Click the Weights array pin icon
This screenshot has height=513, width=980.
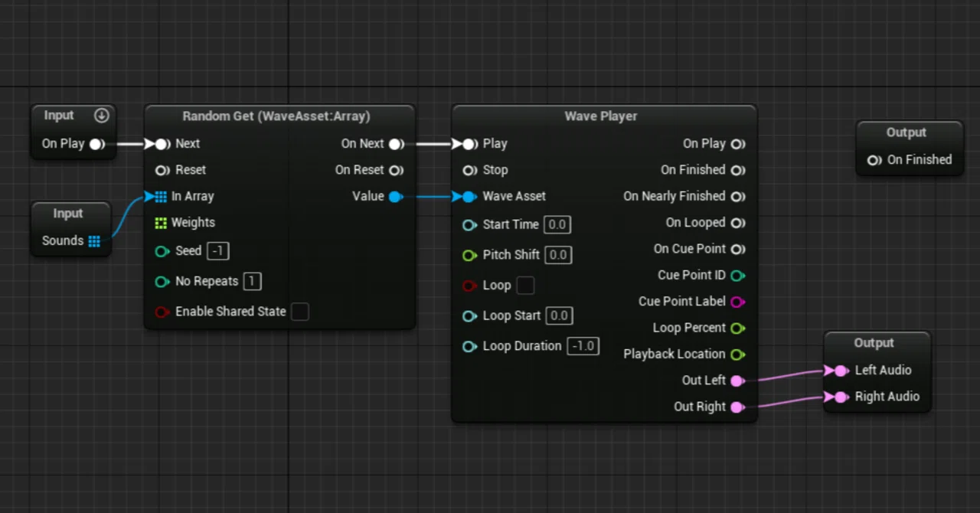pyautogui.click(x=161, y=223)
